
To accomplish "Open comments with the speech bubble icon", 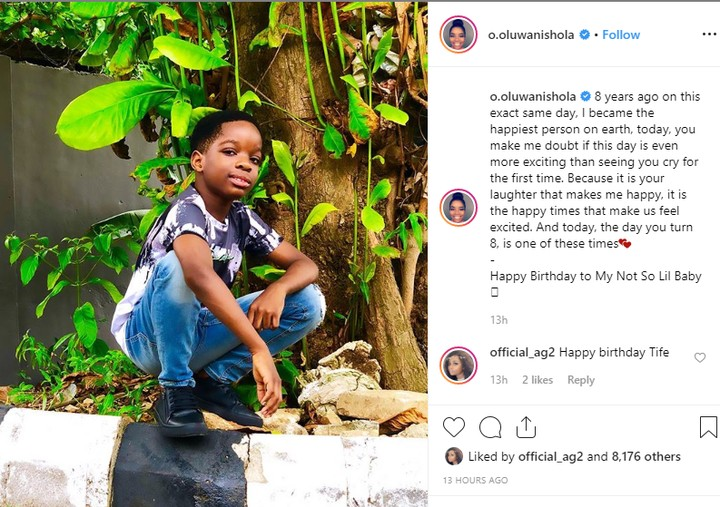I will (x=490, y=427).
